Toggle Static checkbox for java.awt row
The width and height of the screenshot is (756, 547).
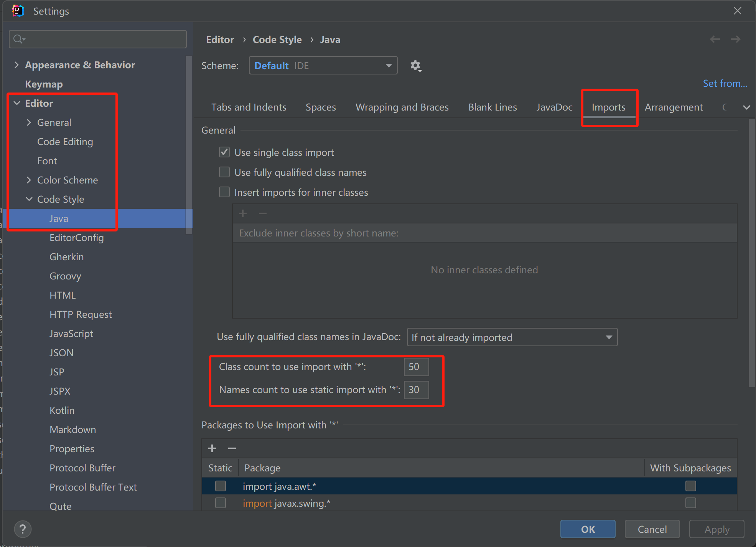point(221,486)
